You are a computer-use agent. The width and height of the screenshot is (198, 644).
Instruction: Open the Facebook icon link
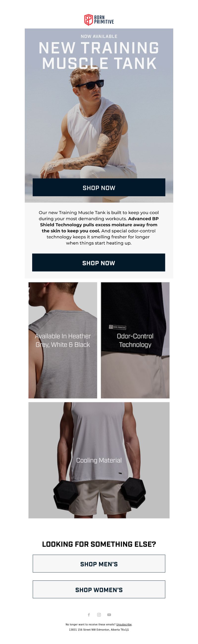[x=89, y=615]
